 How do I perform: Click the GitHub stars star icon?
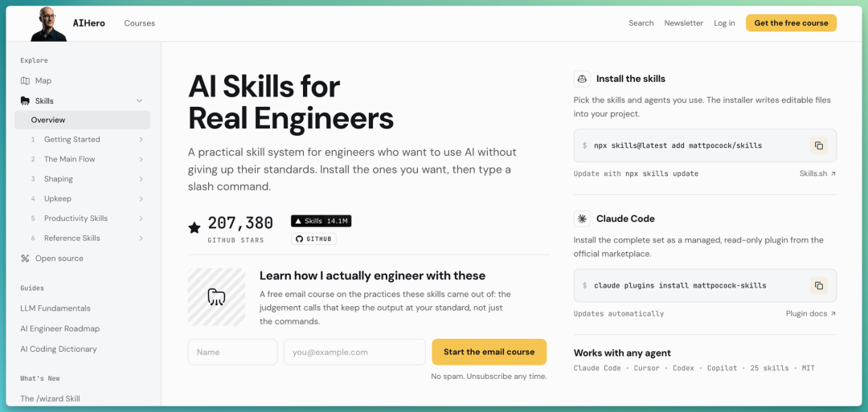coord(194,227)
